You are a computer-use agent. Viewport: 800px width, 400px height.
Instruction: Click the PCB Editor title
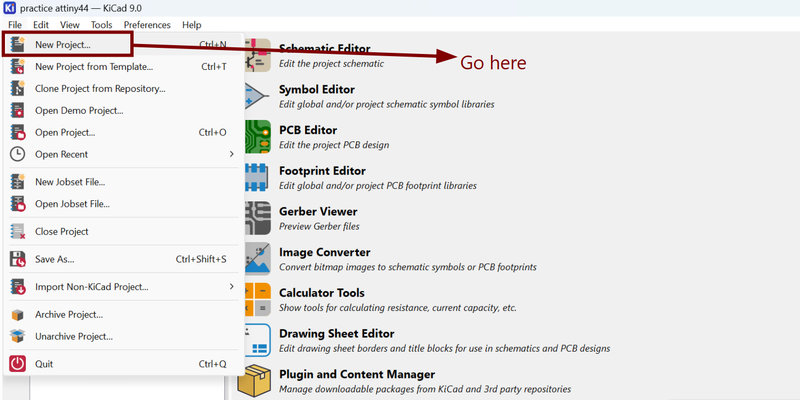coord(308,130)
